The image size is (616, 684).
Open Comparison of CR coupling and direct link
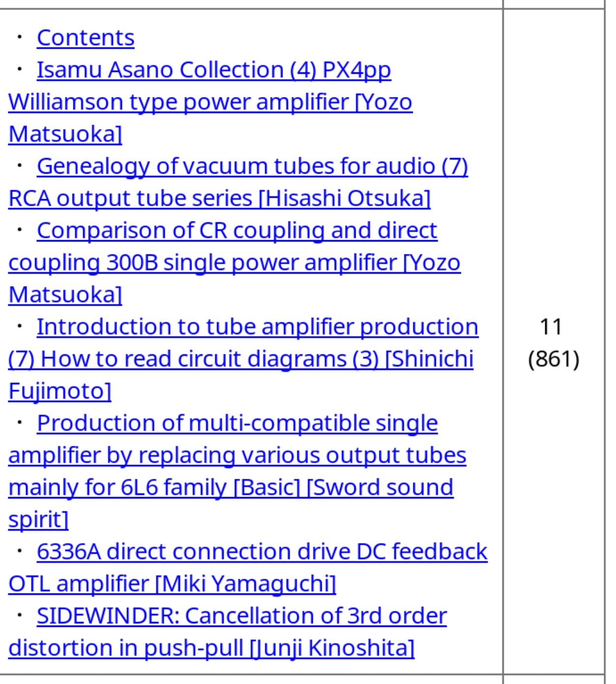[x=237, y=230]
